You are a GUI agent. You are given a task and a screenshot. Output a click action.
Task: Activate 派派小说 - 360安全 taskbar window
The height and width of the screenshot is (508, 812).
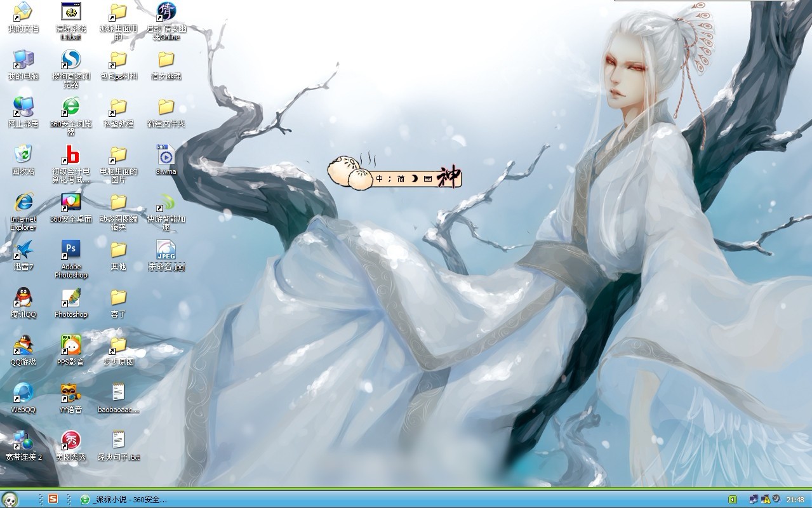tap(124, 500)
